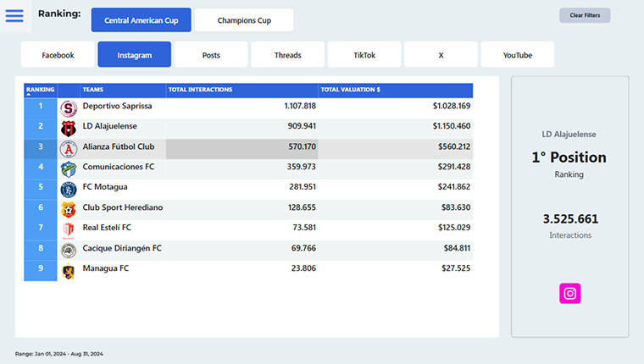Click valuation $1.028.169

click(452, 106)
